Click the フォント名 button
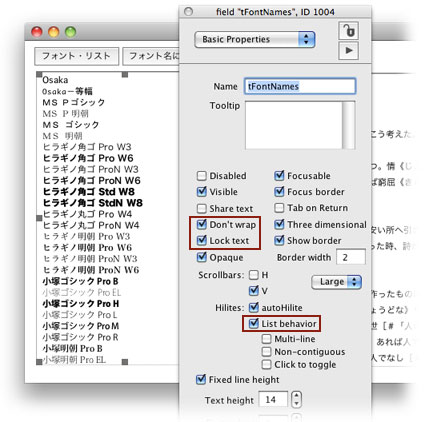This screenshot has height=422, width=425. (151, 56)
